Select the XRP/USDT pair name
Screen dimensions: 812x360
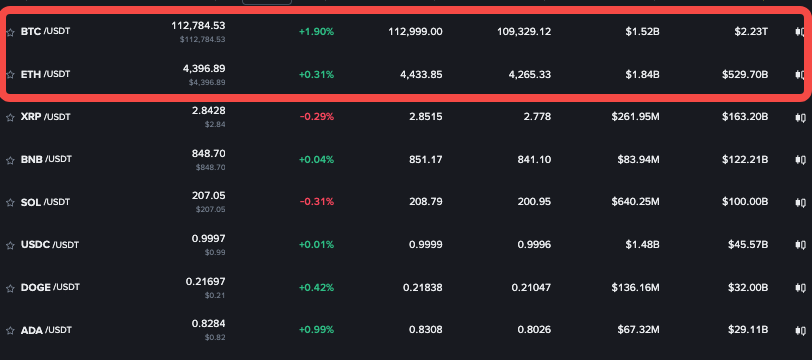[45, 117]
